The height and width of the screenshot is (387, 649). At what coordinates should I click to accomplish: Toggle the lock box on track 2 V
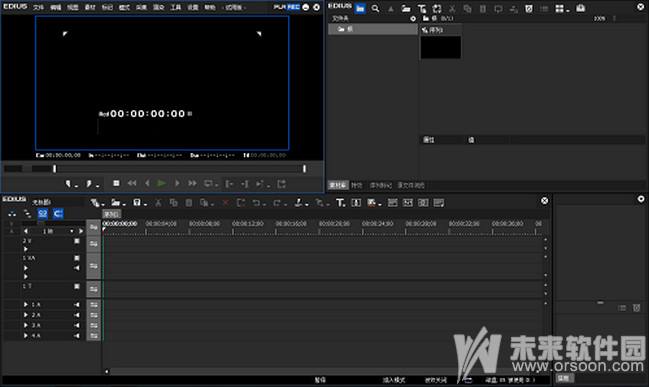click(77, 241)
